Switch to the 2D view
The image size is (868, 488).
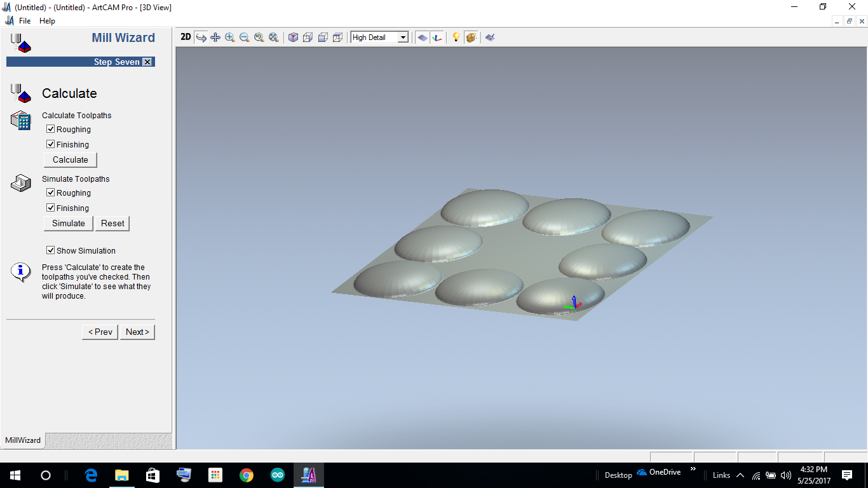(186, 37)
